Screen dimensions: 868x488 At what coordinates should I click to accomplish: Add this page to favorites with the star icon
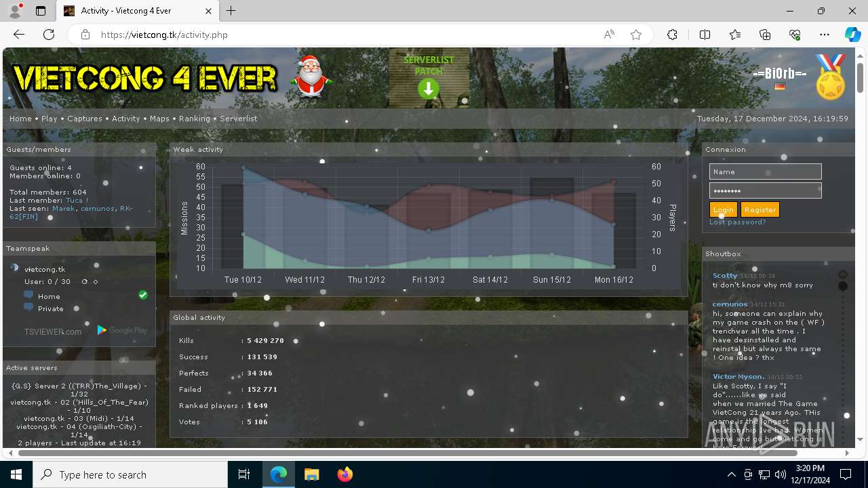(x=636, y=35)
